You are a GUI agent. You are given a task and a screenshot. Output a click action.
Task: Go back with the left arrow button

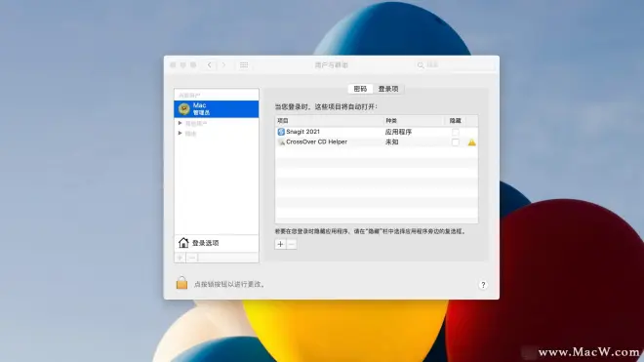point(210,65)
